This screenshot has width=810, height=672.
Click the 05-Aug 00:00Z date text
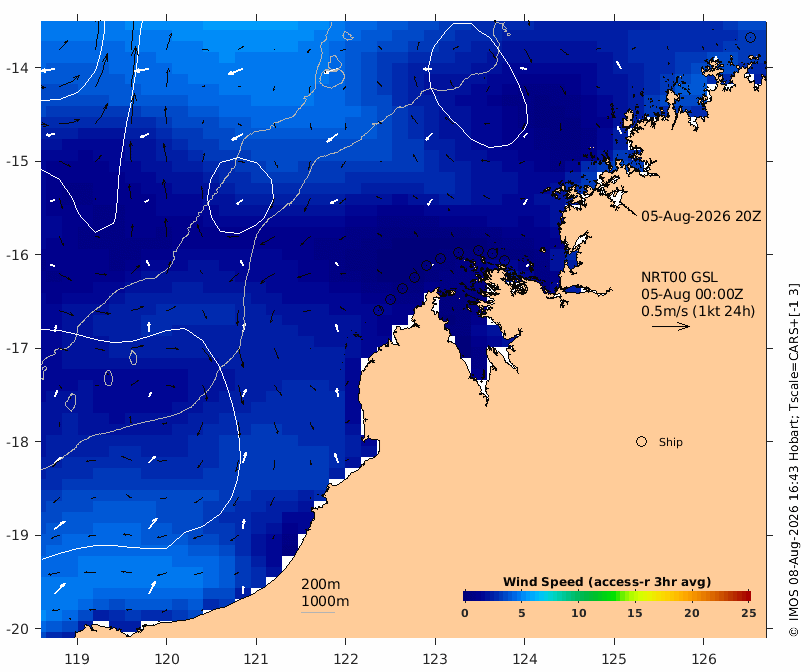point(692,294)
